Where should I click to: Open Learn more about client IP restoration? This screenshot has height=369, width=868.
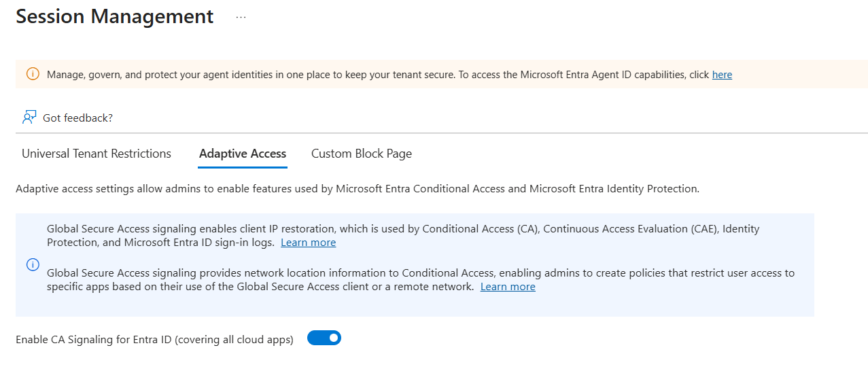[308, 243]
